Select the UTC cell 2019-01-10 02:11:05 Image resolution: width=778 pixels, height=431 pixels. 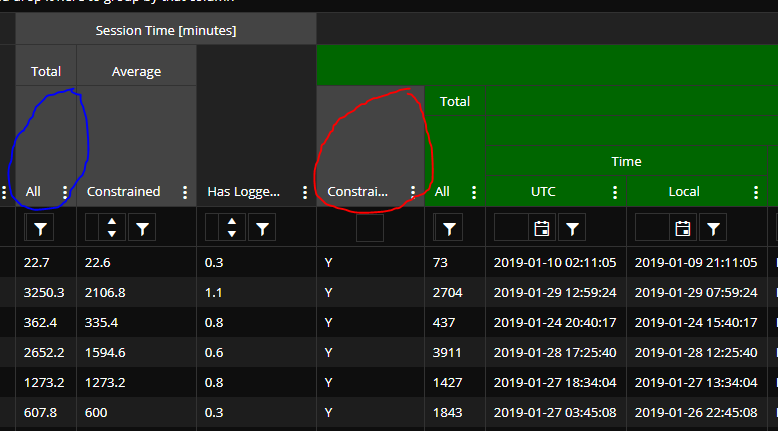tap(555, 262)
